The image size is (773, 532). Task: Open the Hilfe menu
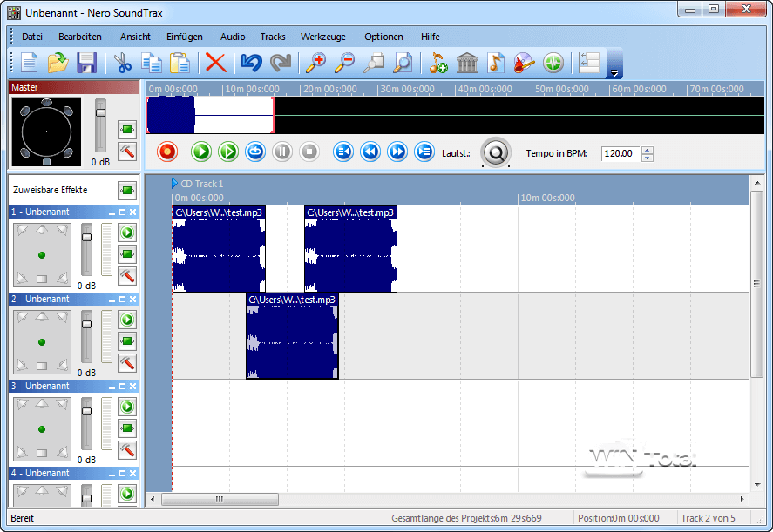point(430,37)
